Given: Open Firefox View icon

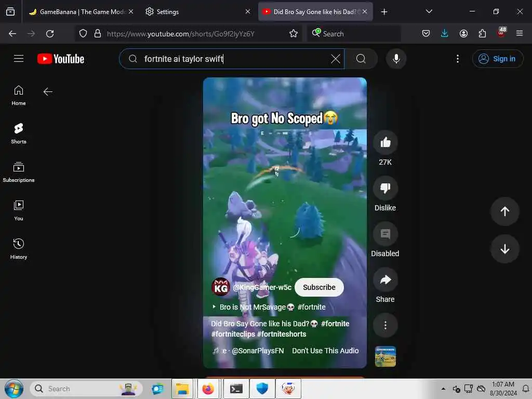Looking at the screenshot, I should tap(10, 12).
